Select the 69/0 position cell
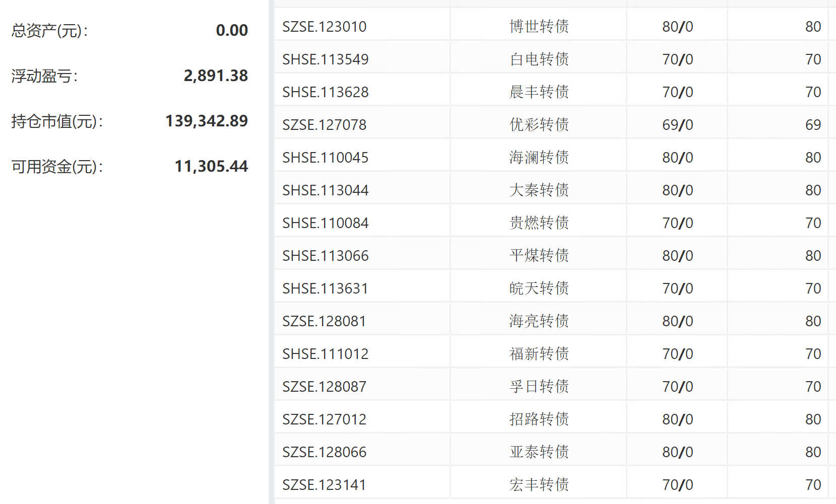This screenshot has height=504, width=836. (677, 125)
